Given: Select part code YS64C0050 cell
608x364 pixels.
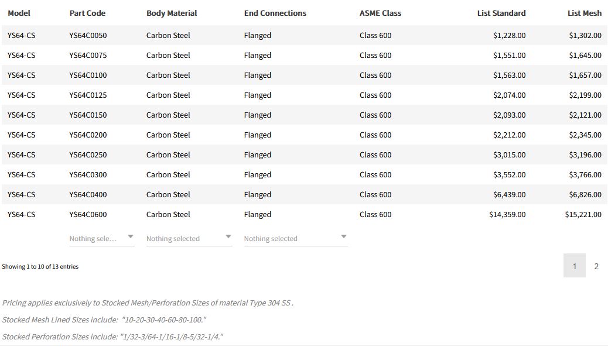Looking at the screenshot, I should tap(88, 35).
